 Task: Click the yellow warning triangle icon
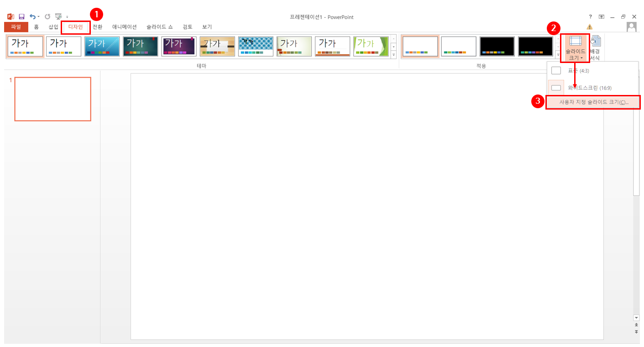pos(590,27)
